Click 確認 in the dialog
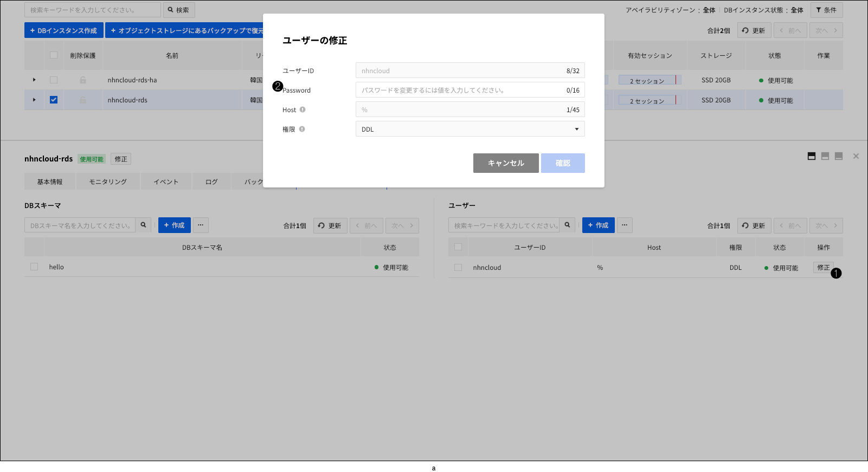 click(x=563, y=163)
